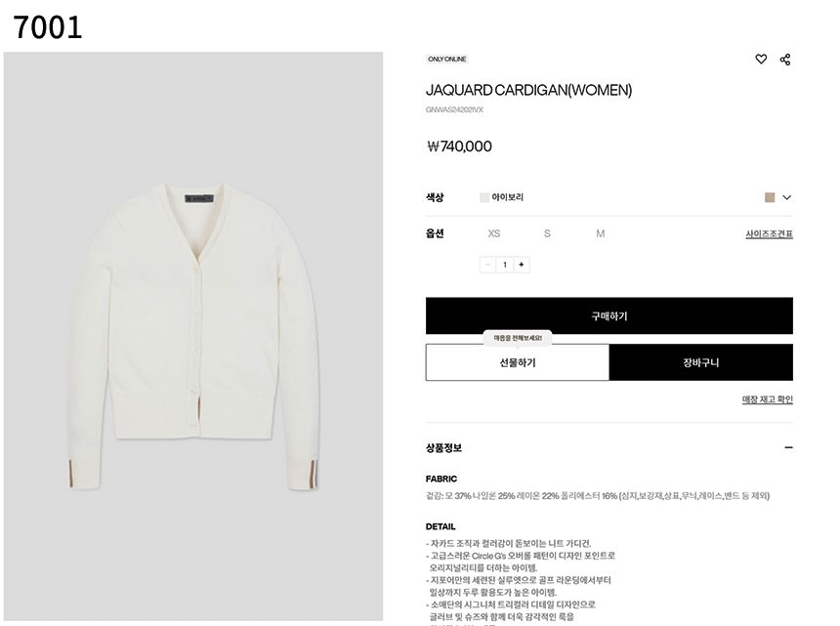Click the 구매하기 buy button
The height and width of the screenshot is (626, 840).
609,316
